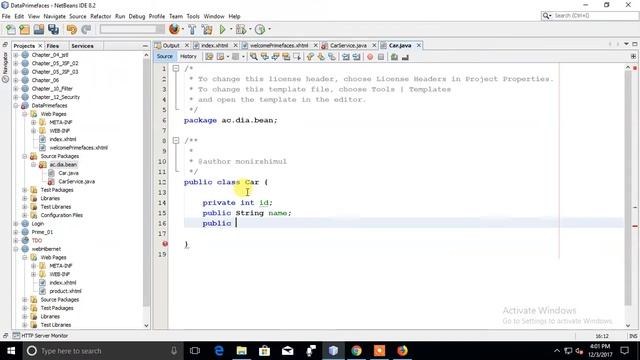Click the Comment lines editor icon
This screenshot has width=640, height=360.
pyautogui.click(x=394, y=57)
